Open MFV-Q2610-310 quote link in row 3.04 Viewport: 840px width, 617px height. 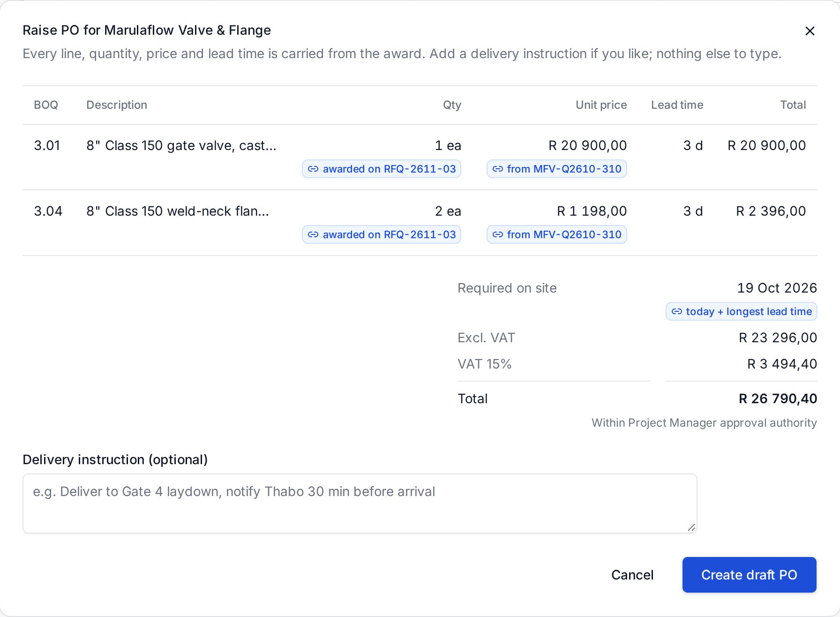[556, 234]
